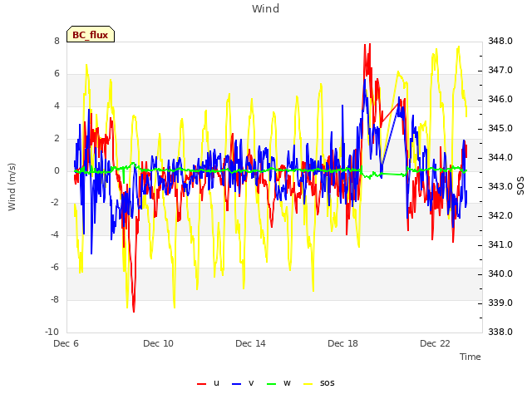Click the 'Dec 10' x-axis tick label

click(x=158, y=343)
